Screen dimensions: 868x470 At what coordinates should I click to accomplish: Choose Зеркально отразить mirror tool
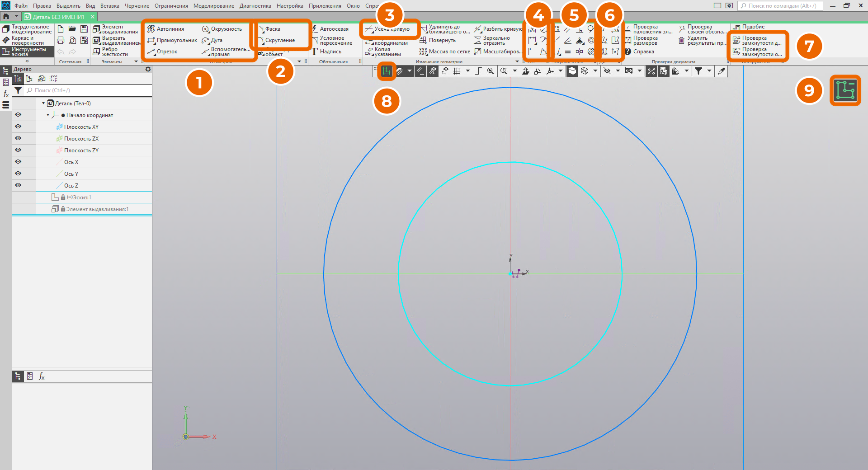click(491, 41)
